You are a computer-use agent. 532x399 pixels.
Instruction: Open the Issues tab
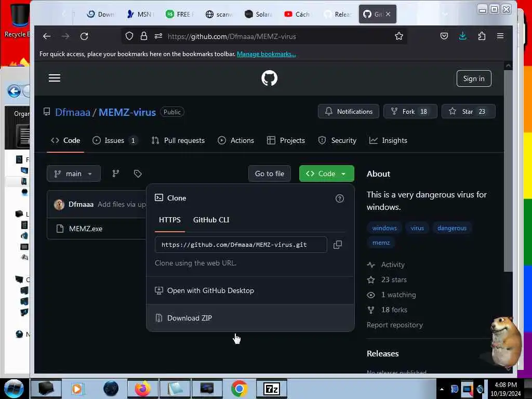(115, 140)
